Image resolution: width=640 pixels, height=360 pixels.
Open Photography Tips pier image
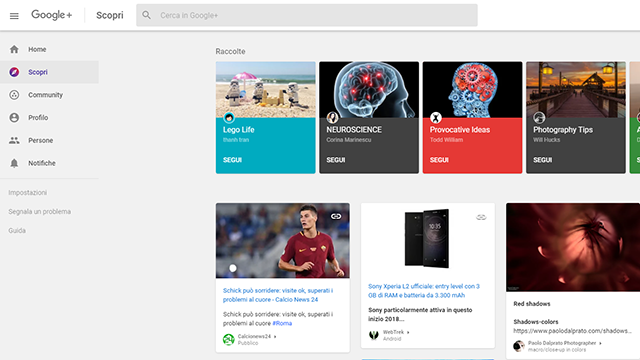(x=576, y=89)
